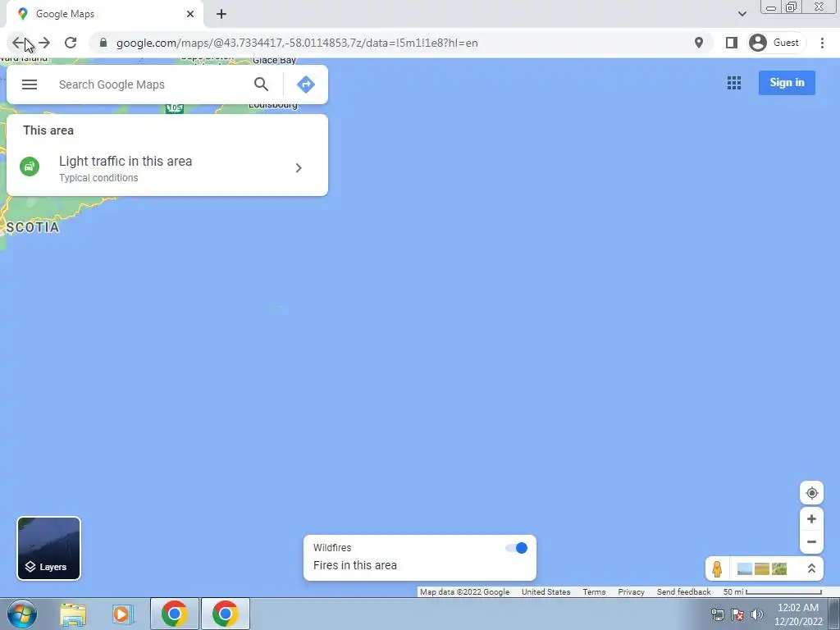
Task: Click the imagery thumbnails strip
Action: pos(762,568)
